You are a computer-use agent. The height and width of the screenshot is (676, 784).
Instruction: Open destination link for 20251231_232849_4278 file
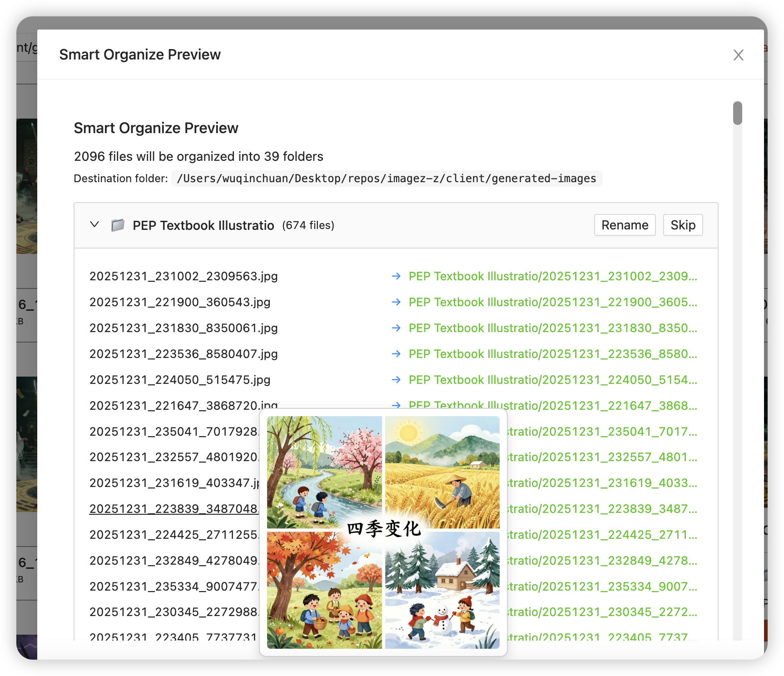[x=600, y=561]
